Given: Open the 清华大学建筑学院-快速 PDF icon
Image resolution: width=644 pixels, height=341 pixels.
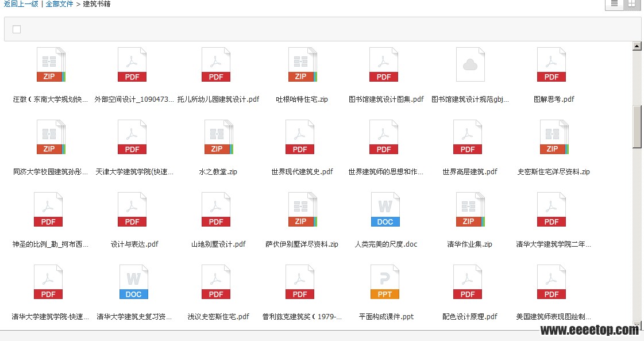Looking at the screenshot, I should click(x=48, y=282).
